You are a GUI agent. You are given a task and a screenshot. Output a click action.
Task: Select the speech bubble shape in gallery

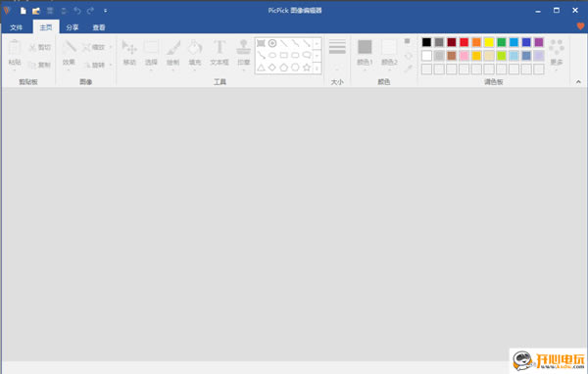click(307, 56)
